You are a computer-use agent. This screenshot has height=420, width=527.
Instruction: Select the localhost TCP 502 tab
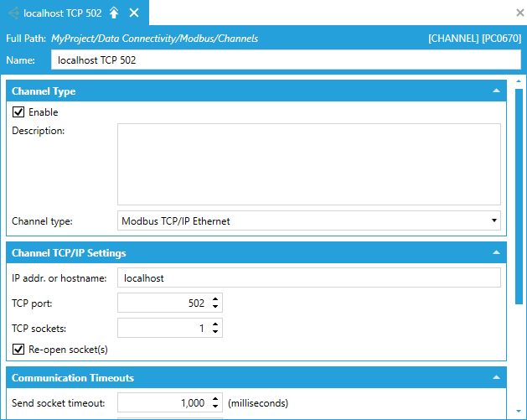pos(63,13)
